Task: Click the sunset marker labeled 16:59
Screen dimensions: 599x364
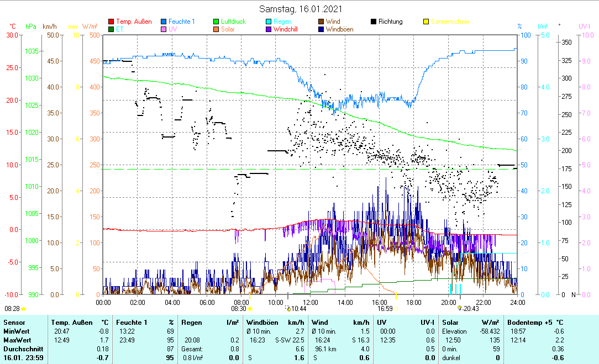Action: click(x=396, y=309)
